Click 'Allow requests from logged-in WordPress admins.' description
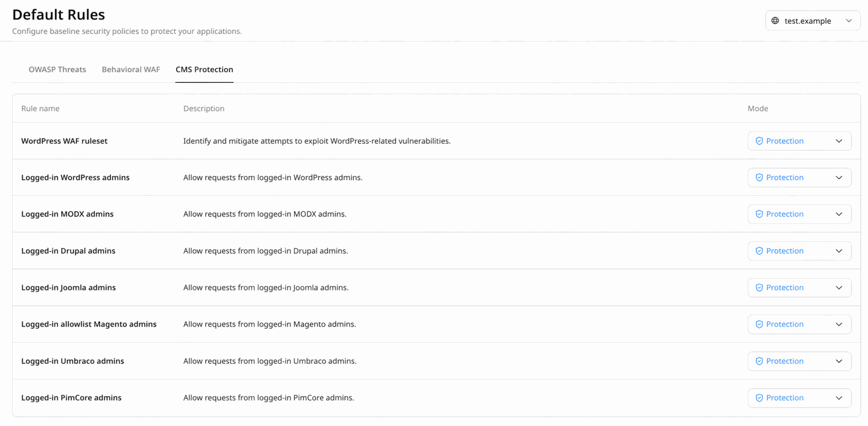 273,177
